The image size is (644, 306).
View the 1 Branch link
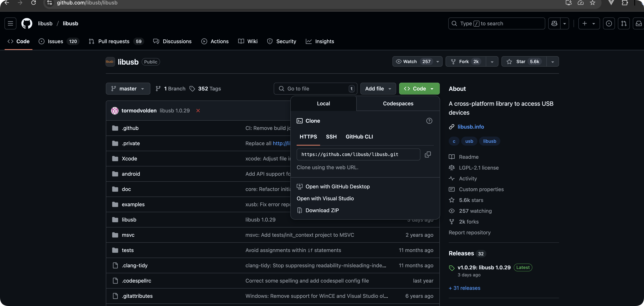171,89
